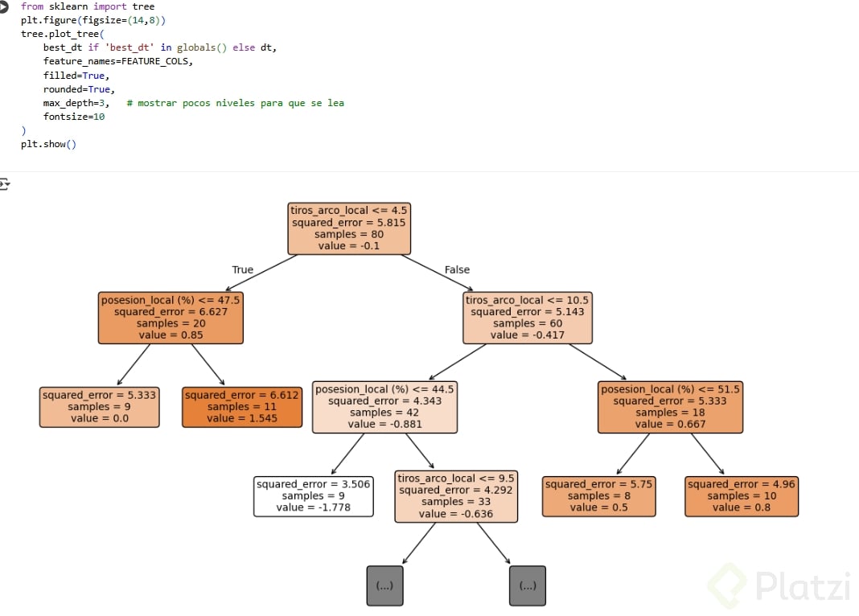Screen dimensions: 859x616
Task: Click 'samples = 18' text
Action: click(x=670, y=413)
